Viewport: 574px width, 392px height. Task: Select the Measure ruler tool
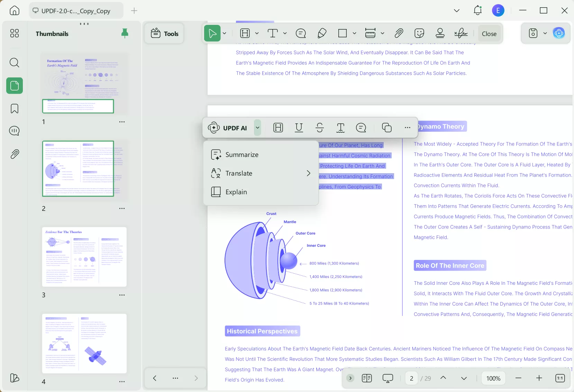tap(370, 34)
